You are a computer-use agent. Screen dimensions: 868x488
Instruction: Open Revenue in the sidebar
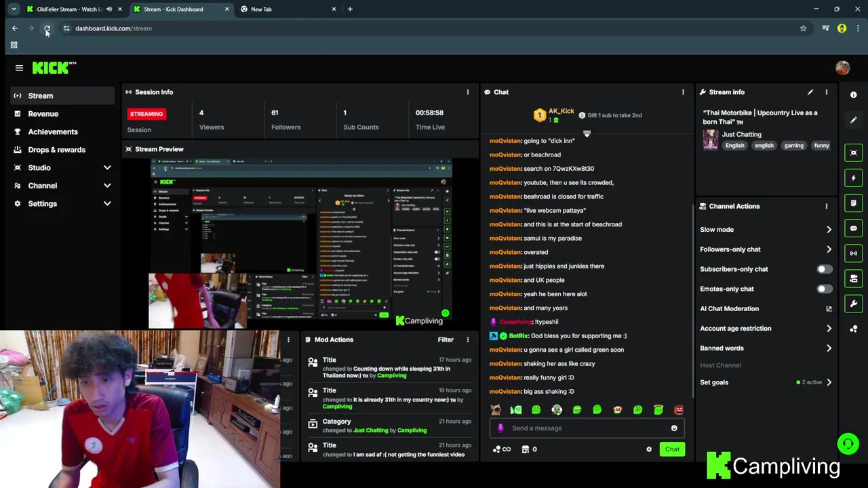(62, 114)
